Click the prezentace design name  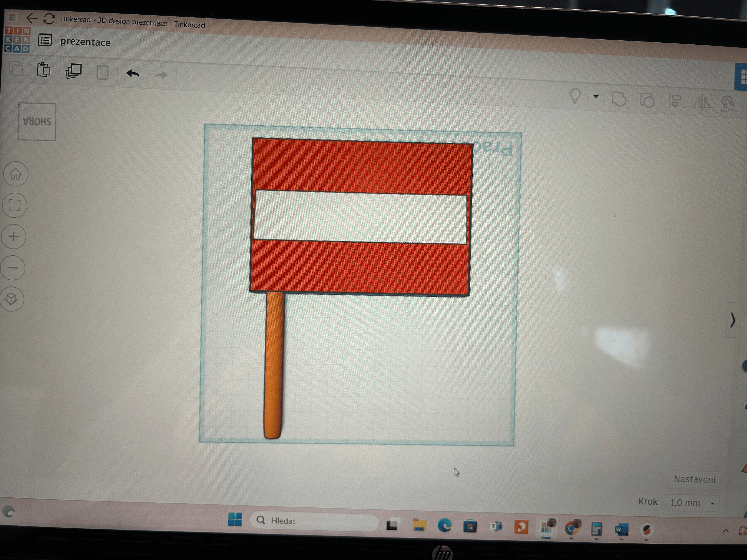tap(85, 43)
